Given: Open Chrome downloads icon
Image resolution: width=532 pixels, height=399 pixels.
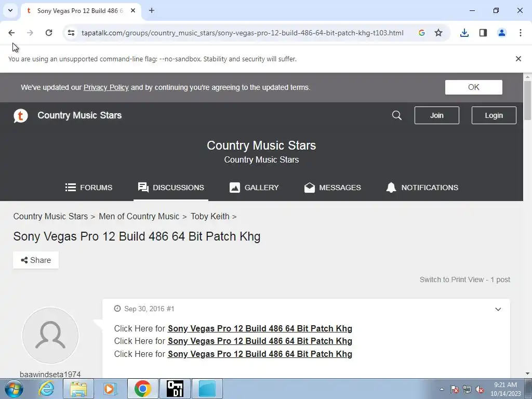Looking at the screenshot, I should click(464, 33).
